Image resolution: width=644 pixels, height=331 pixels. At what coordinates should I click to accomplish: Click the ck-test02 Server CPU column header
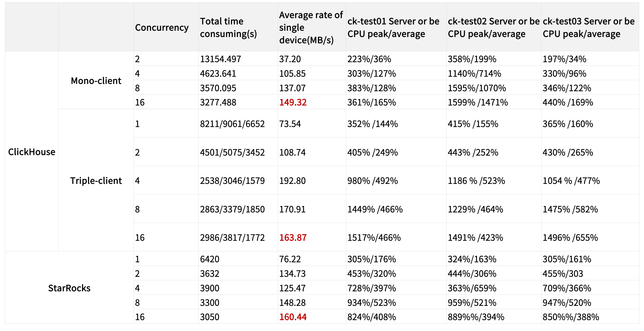pyautogui.click(x=494, y=27)
